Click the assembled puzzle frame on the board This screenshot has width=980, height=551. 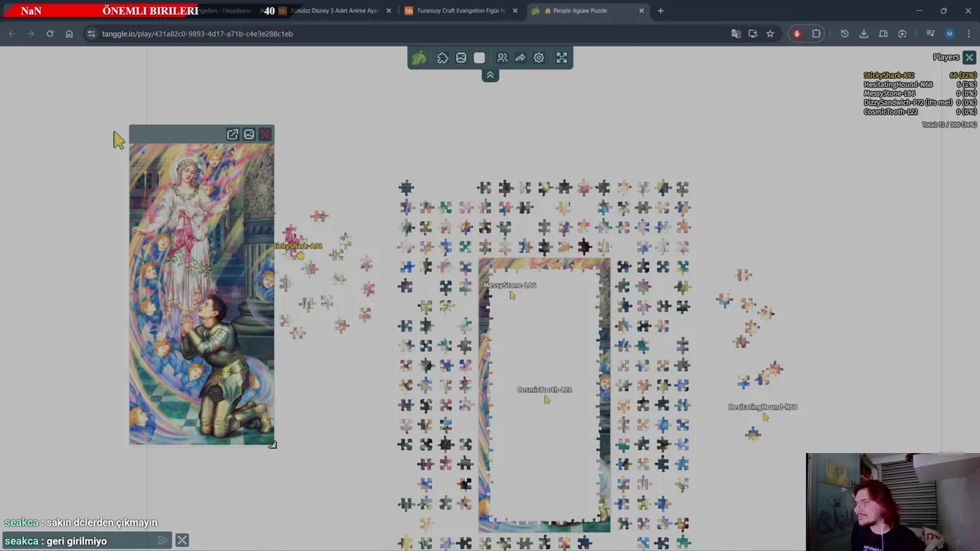click(544, 396)
